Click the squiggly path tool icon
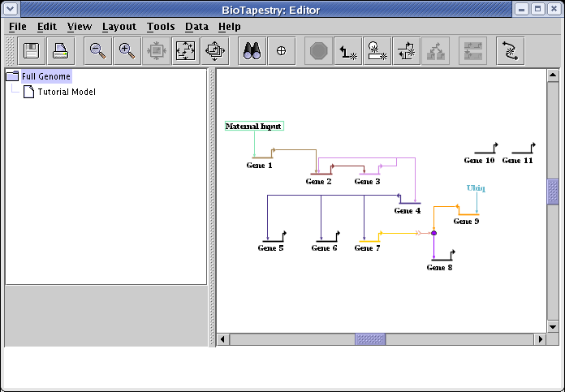This screenshot has height=392, width=565. 510,51
